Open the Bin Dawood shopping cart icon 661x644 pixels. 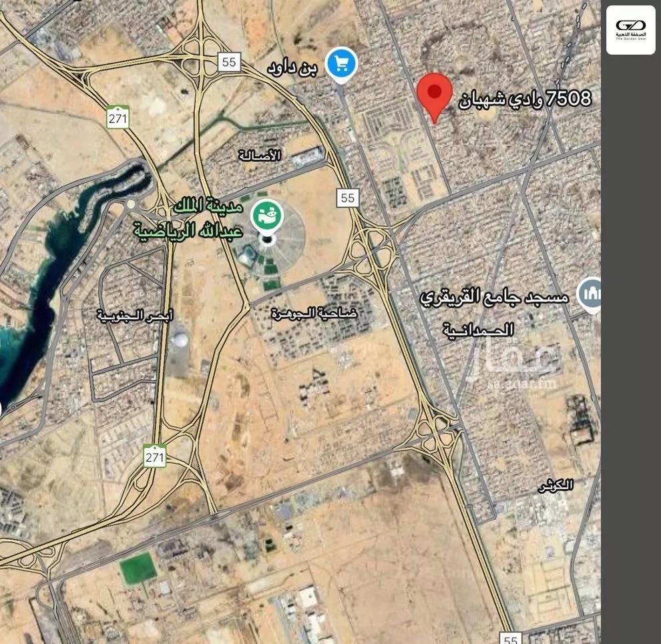342,65
